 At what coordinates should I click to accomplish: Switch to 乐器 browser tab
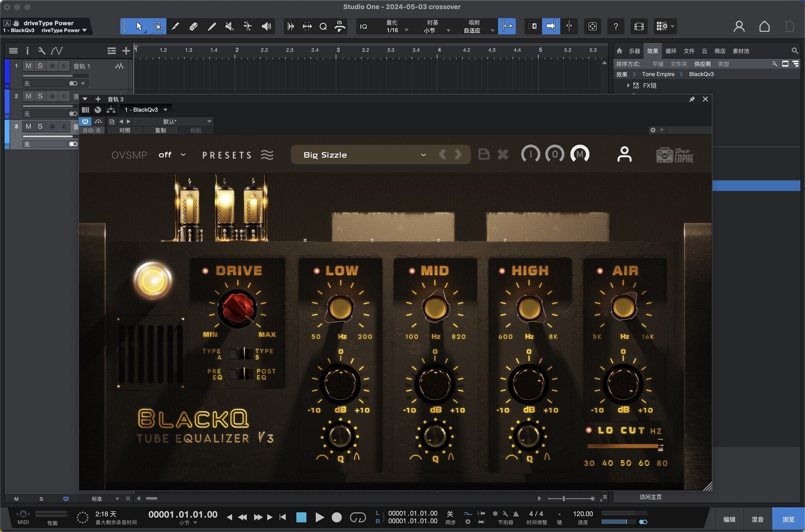click(634, 51)
